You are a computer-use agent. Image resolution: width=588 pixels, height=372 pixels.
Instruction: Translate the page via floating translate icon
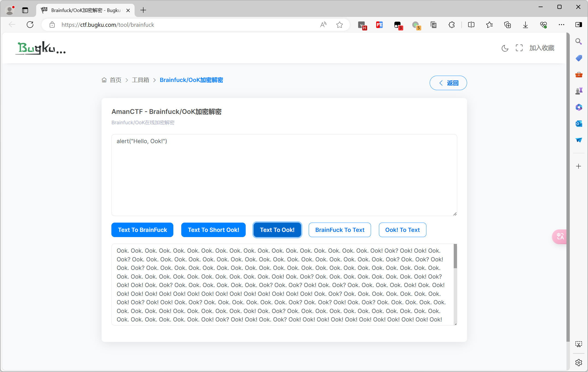click(x=560, y=237)
